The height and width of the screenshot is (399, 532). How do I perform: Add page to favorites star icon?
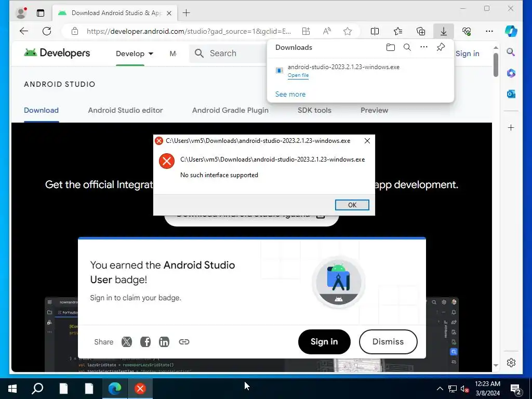[348, 31]
